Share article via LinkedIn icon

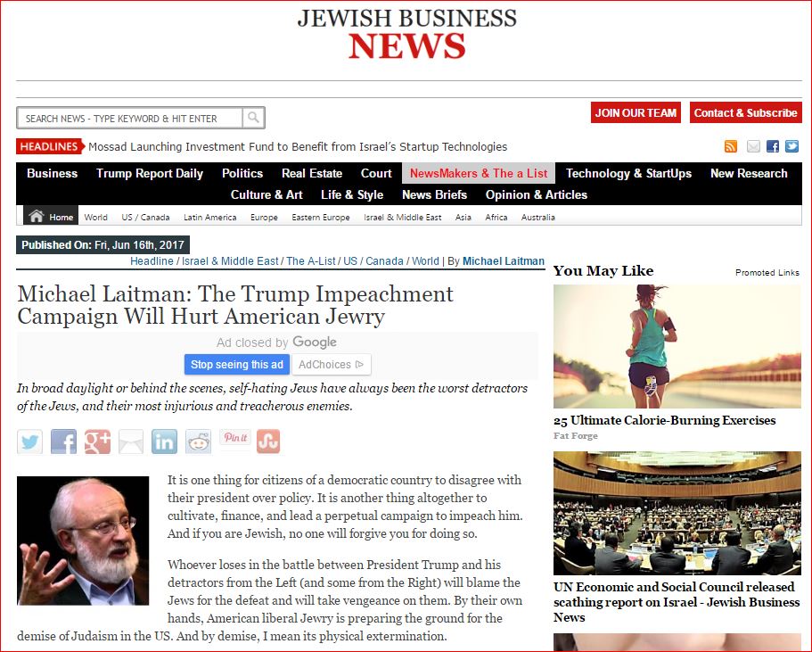pos(165,442)
